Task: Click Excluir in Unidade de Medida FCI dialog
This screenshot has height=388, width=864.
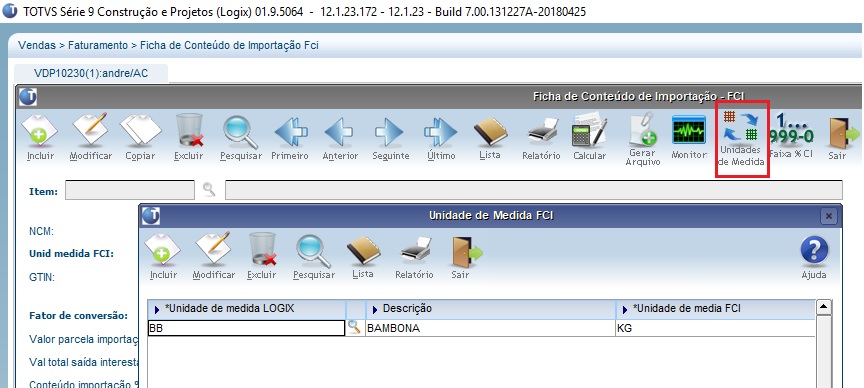Action: click(x=262, y=256)
